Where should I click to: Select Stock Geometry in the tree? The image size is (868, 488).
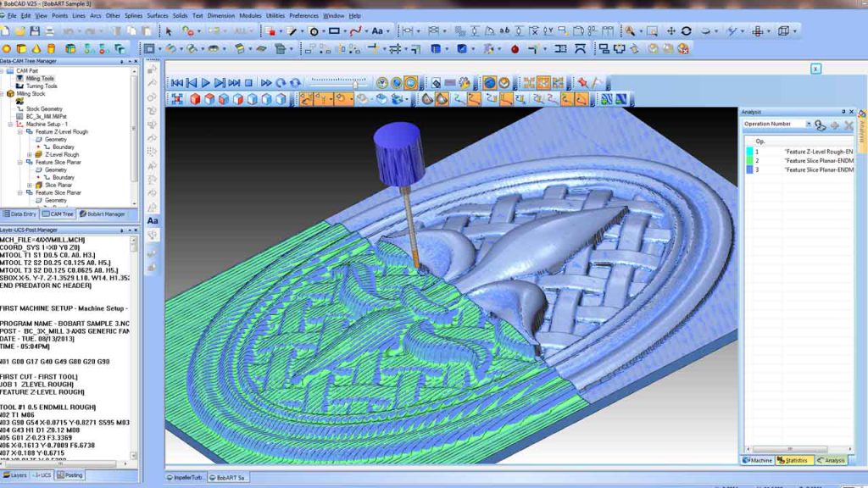click(44, 109)
